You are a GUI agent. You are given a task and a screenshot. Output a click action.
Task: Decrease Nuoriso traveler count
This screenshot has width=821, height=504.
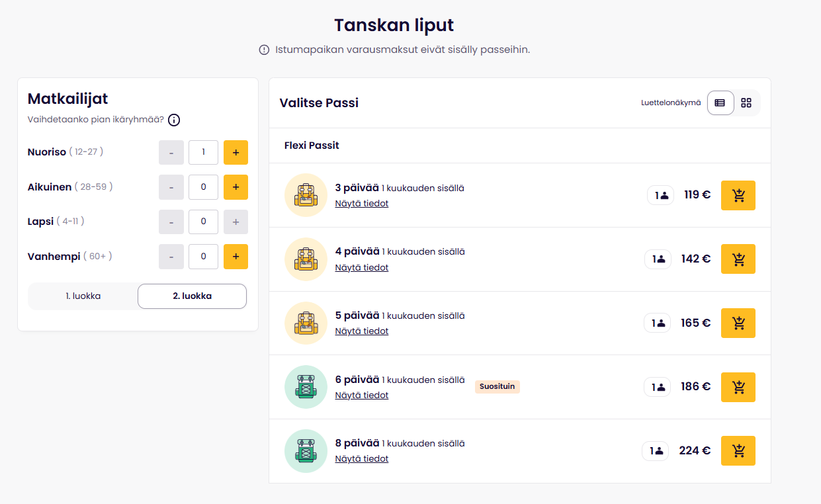click(171, 152)
